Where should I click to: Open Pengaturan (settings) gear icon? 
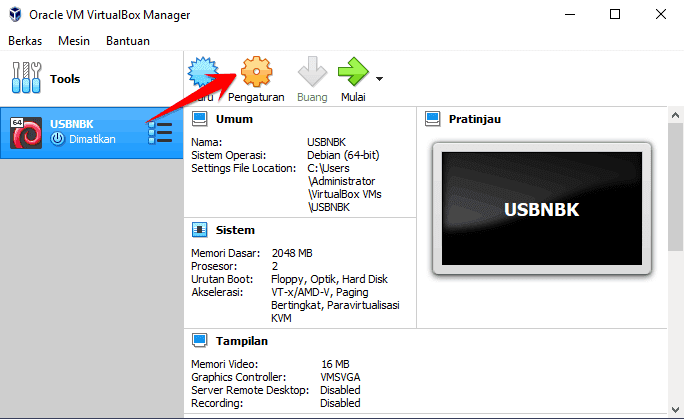tap(256, 72)
